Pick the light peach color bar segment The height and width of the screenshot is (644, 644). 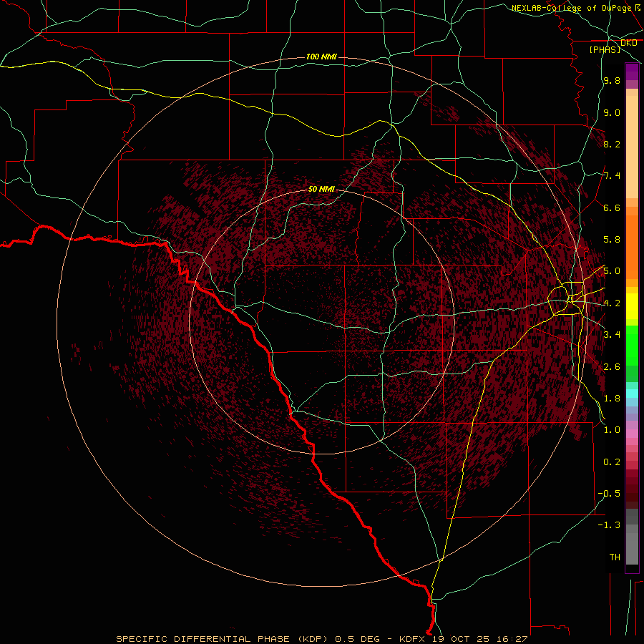(x=632, y=148)
